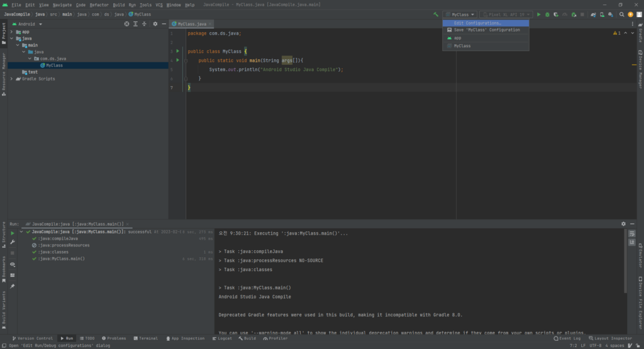Collapse the java module node
The image size is (644, 349).
pos(11,38)
